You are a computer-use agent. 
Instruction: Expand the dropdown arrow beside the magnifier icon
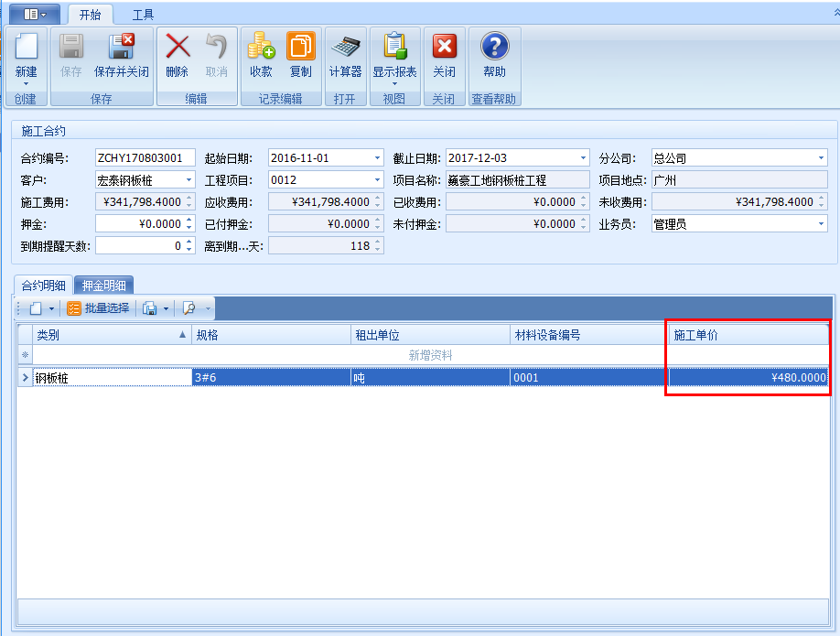(208, 308)
